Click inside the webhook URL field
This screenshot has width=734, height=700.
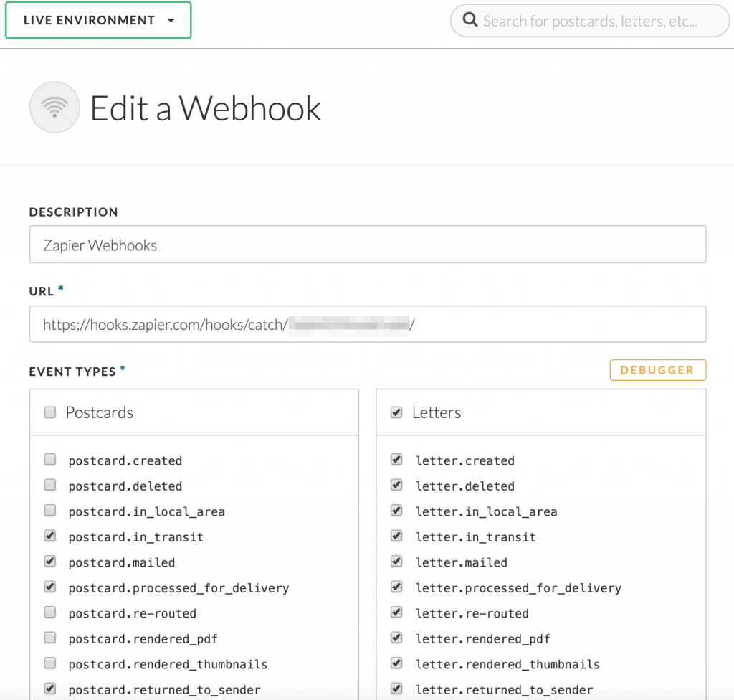pyautogui.click(x=368, y=323)
